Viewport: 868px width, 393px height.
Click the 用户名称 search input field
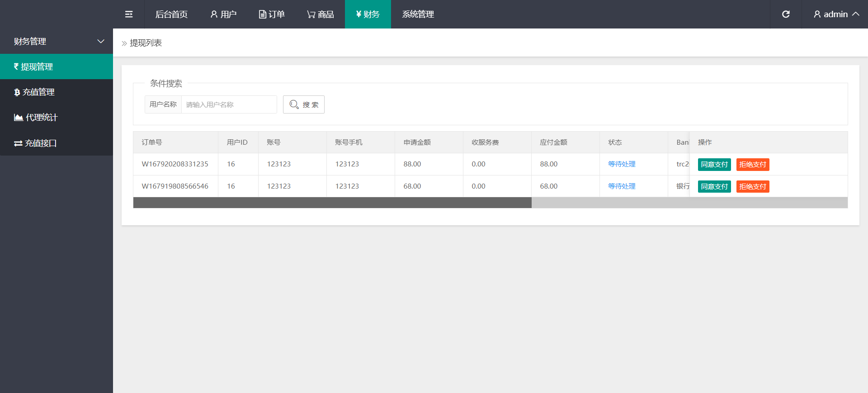229,104
